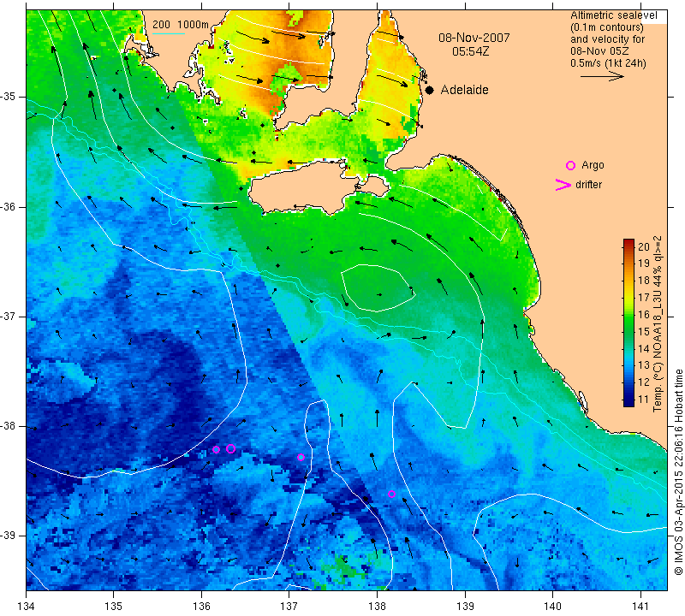Click the drifter legend arrowhead symbol
The height and width of the screenshot is (616, 685).
pos(563,185)
